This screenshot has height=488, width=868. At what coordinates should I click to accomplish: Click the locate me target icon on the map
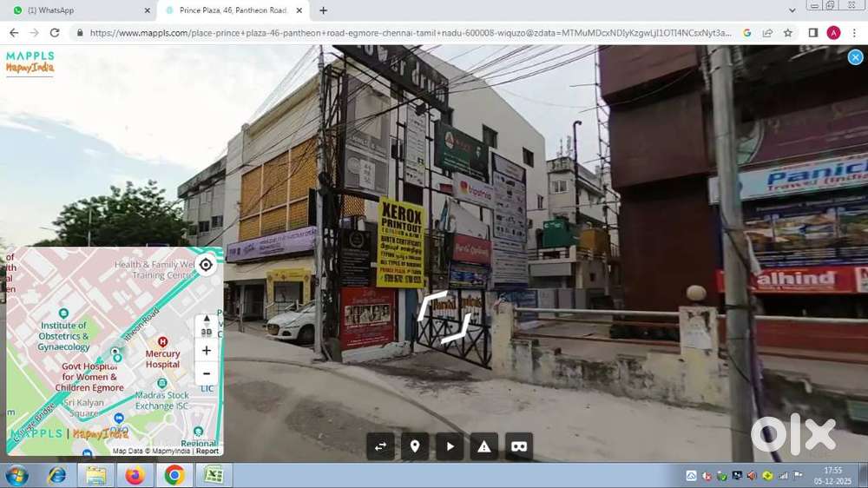206,265
